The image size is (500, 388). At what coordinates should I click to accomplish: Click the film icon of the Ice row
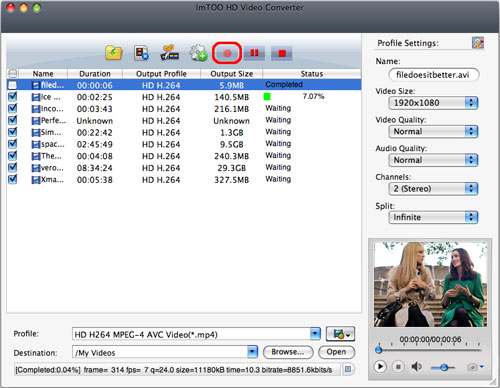pyautogui.click(x=36, y=97)
